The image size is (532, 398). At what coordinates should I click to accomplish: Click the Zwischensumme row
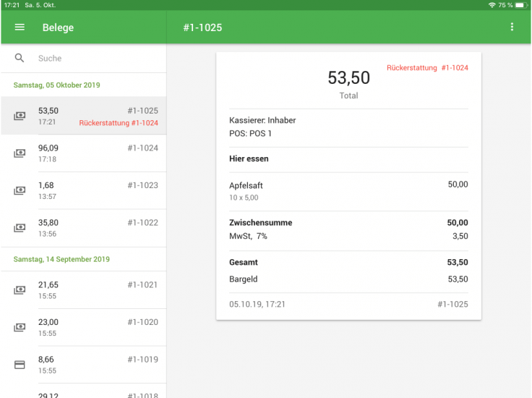[349, 223]
